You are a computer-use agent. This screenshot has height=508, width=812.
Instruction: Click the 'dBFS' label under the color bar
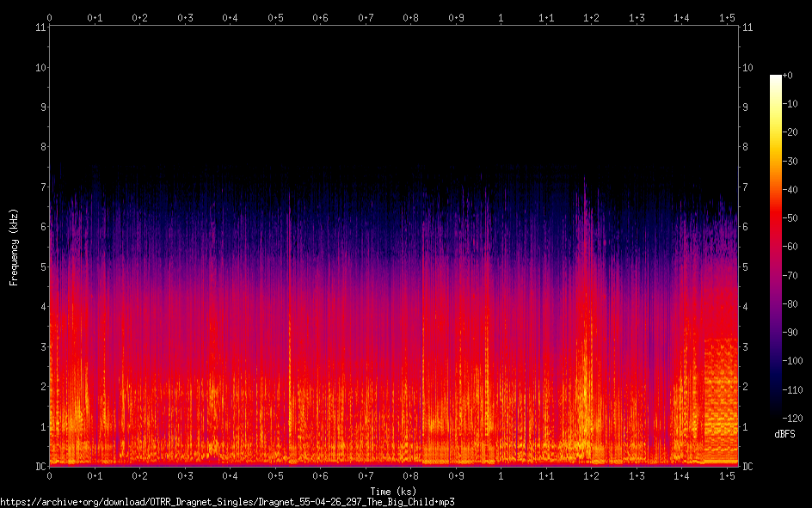[x=784, y=435]
